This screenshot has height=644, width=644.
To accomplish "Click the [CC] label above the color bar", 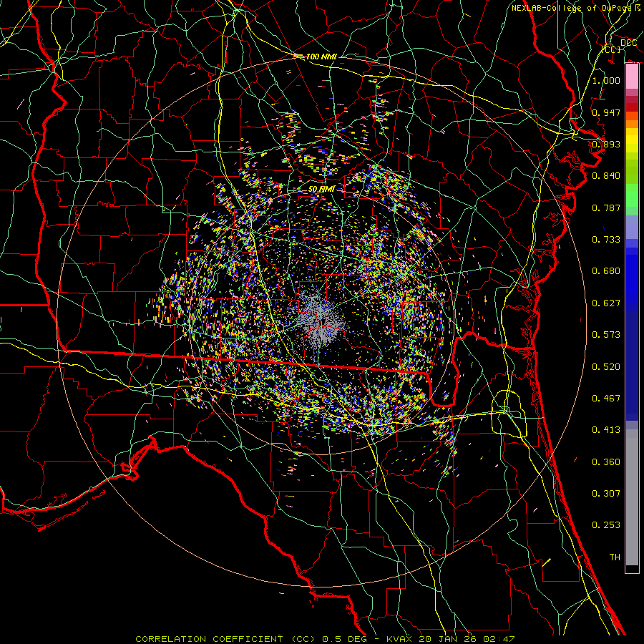I will (x=611, y=49).
